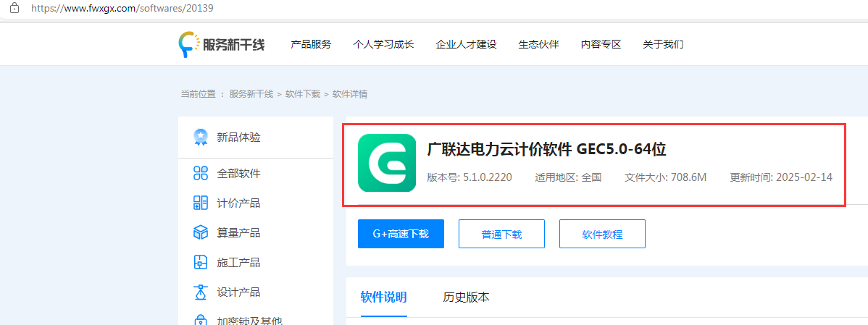Click the 服务新干线 logo
Viewport: 868px width, 325px height.
tap(222, 44)
